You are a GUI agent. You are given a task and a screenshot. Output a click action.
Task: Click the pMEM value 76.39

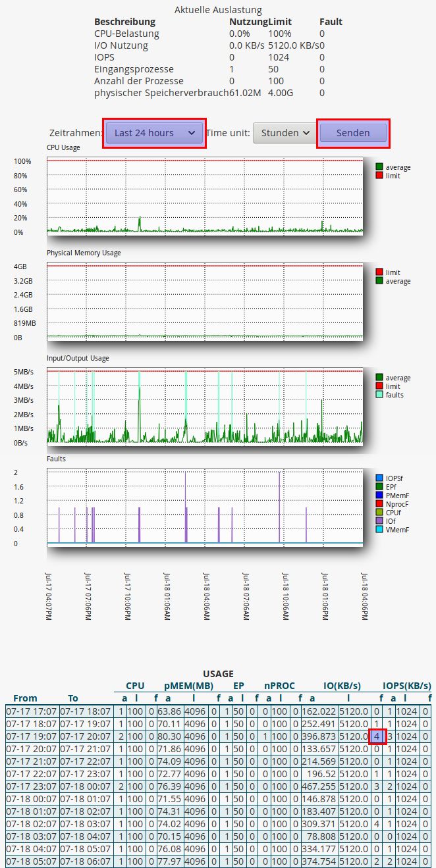pyautogui.click(x=169, y=786)
